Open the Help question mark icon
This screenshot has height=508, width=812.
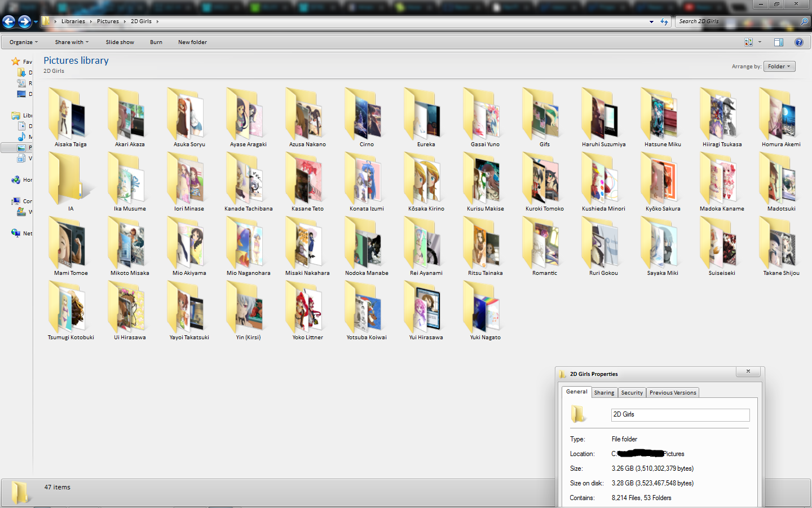[x=799, y=42]
